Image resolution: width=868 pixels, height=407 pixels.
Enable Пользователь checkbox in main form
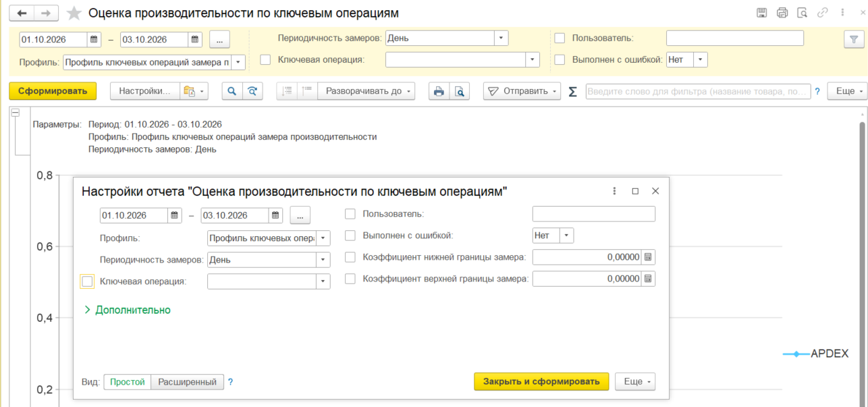tap(560, 38)
